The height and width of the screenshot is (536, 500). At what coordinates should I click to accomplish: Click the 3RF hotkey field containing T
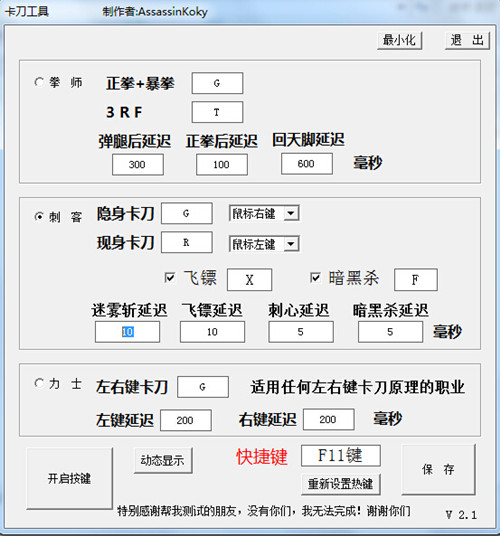[217, 112]
